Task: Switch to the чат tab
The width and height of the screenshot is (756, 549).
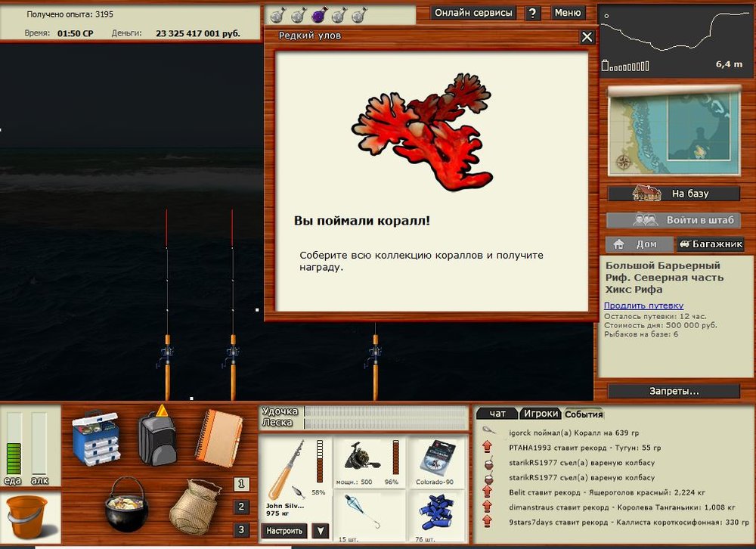Action: (x=497, y=414)
